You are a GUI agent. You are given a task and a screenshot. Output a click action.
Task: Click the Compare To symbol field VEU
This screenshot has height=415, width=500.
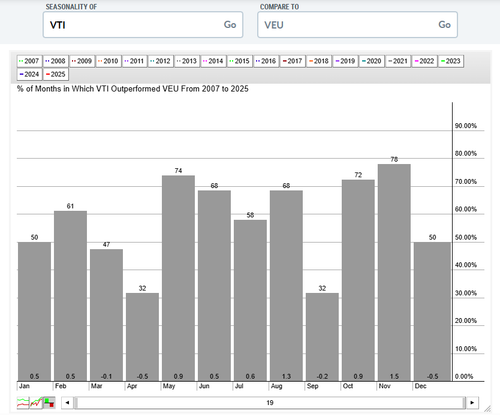tap(357, 25)
